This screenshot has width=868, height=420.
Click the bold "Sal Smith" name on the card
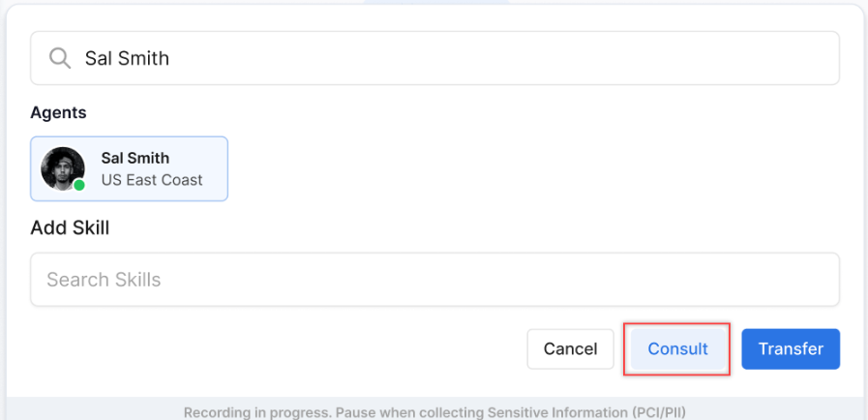[x=135, y=158]
